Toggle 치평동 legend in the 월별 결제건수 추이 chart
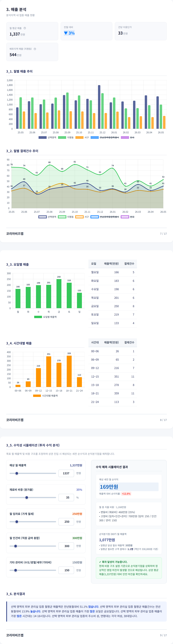173x644 pixels. (66, 217)
